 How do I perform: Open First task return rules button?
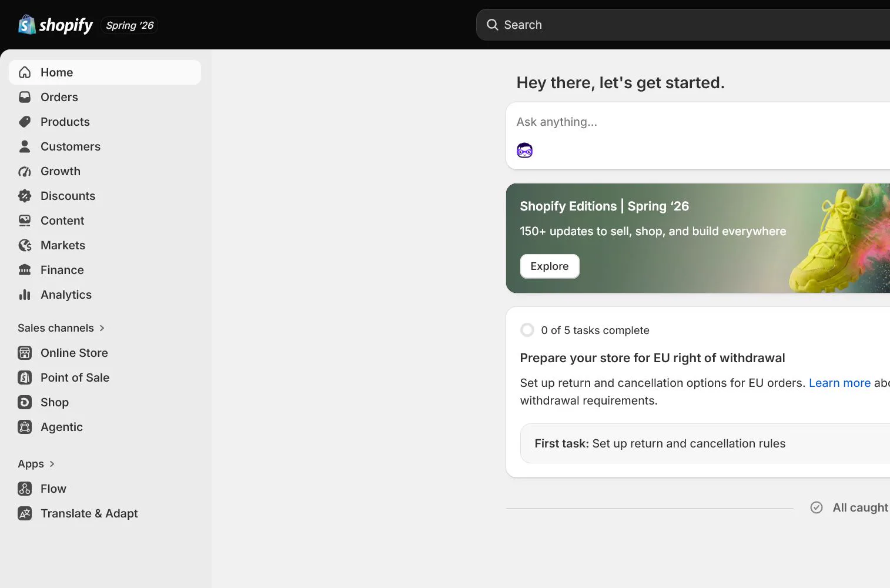pyautogui.click(x=705, y=443)
